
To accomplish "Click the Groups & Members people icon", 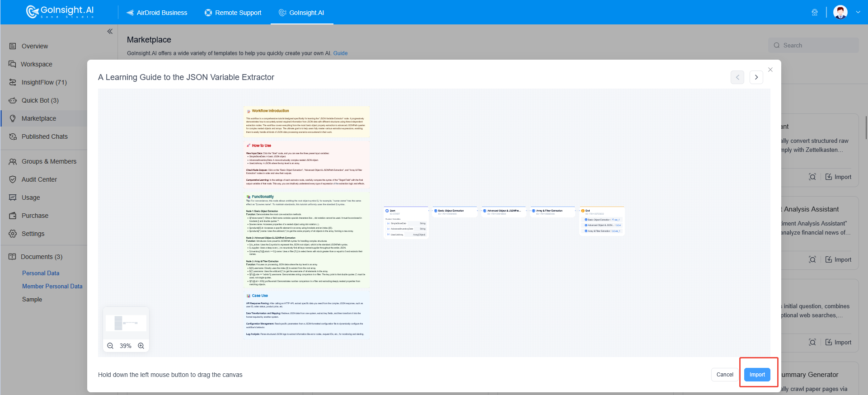I will (13, 161).
